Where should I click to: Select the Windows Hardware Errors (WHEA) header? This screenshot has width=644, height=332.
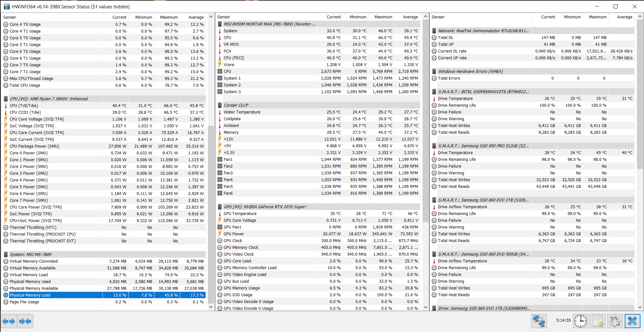point(532,72)
